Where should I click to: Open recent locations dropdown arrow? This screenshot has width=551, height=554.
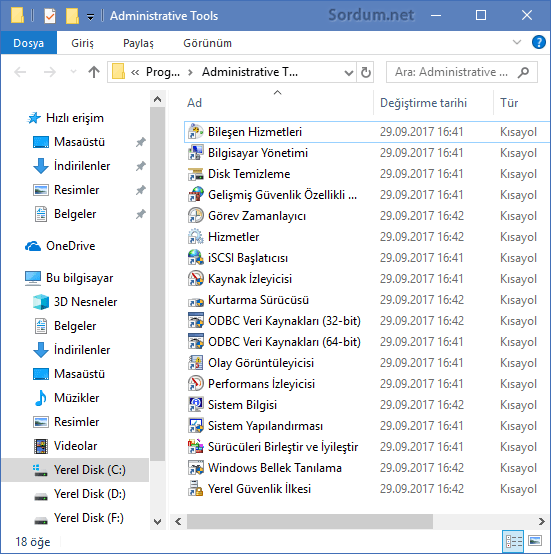tap(73, 72)
